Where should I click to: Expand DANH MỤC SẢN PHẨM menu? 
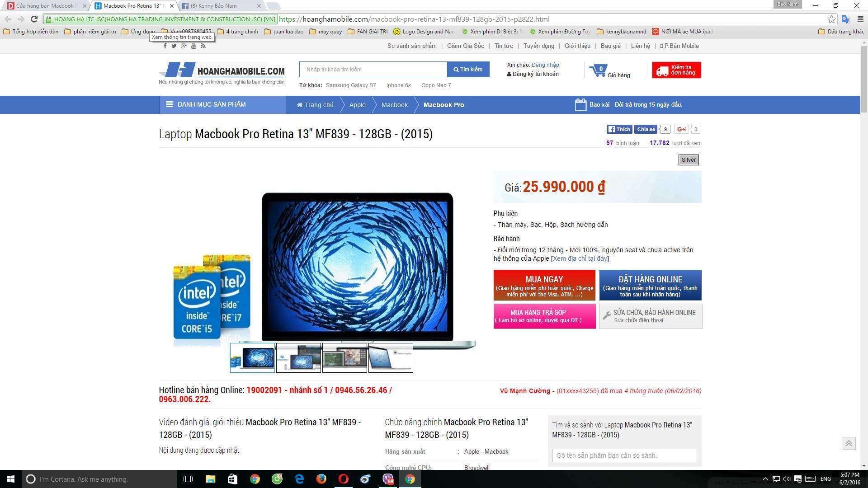(x=222, y=104)
